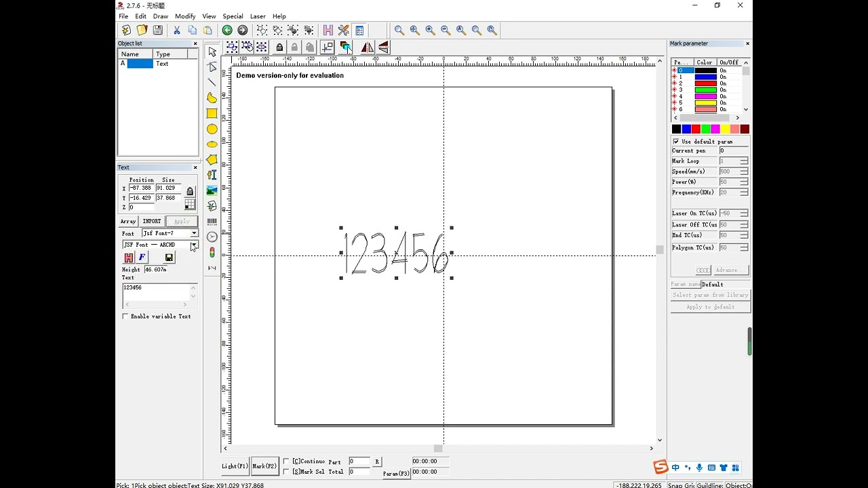Click Mark Loop stepper control
This screenshot has height=488, width=868.
(744, 161)
